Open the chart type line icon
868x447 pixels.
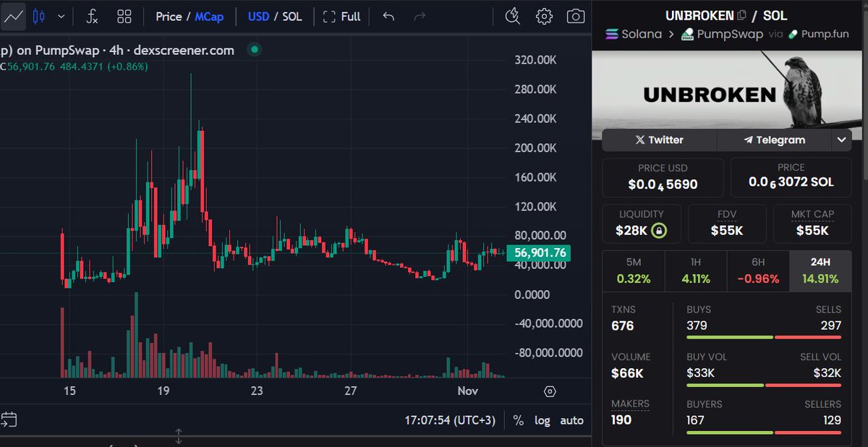(x=12, y=16)
